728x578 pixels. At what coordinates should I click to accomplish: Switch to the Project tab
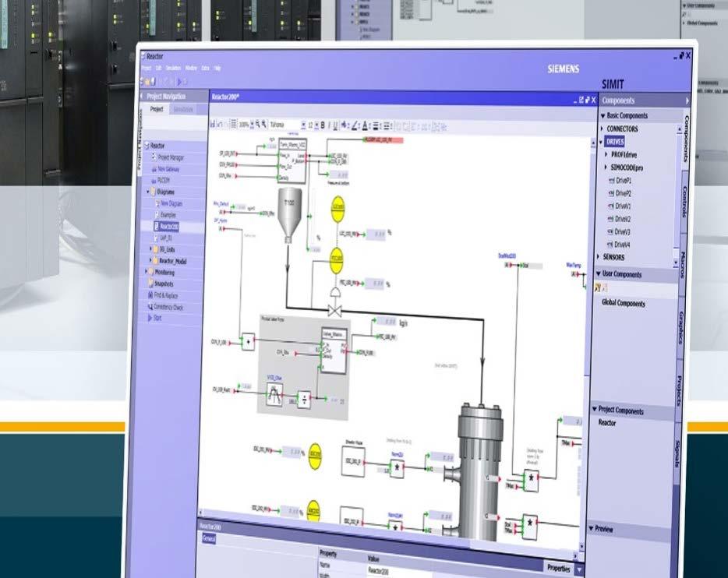coord(157,109)
